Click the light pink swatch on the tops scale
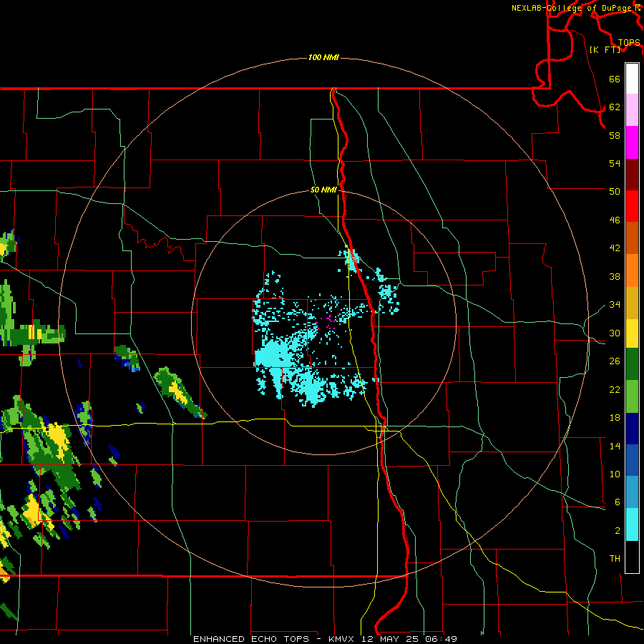 click(632, 110)
